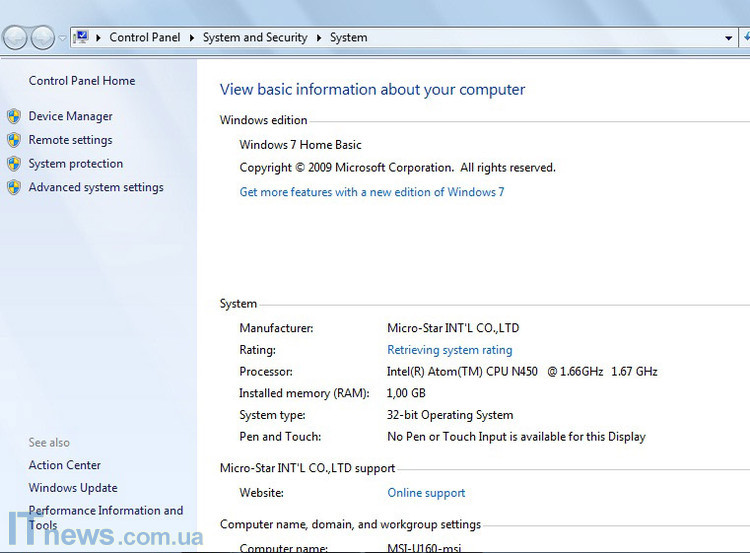Open the Windows Update link

[x=73, y=488]
